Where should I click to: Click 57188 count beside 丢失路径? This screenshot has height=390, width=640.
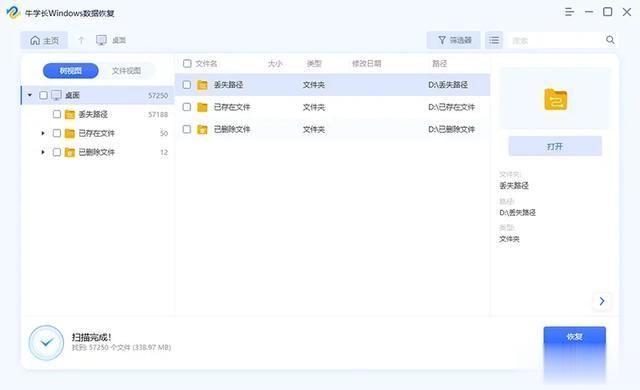click(x=158, y=115)
